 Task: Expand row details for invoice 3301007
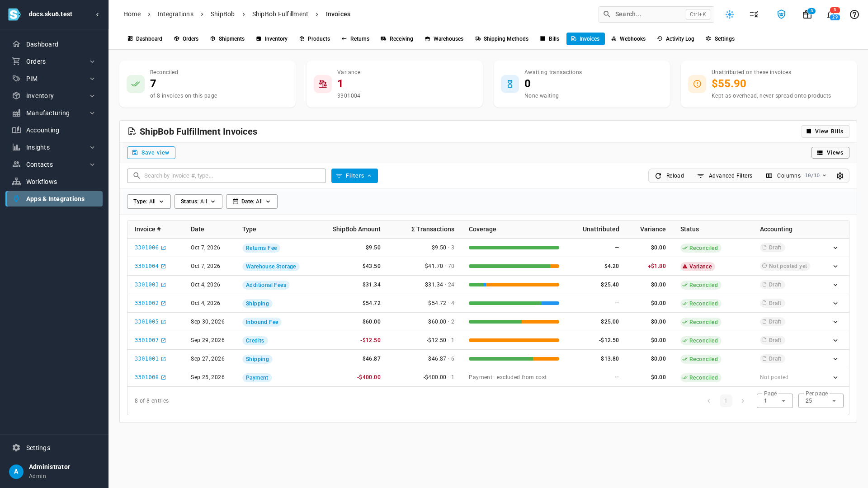(835, 341)
